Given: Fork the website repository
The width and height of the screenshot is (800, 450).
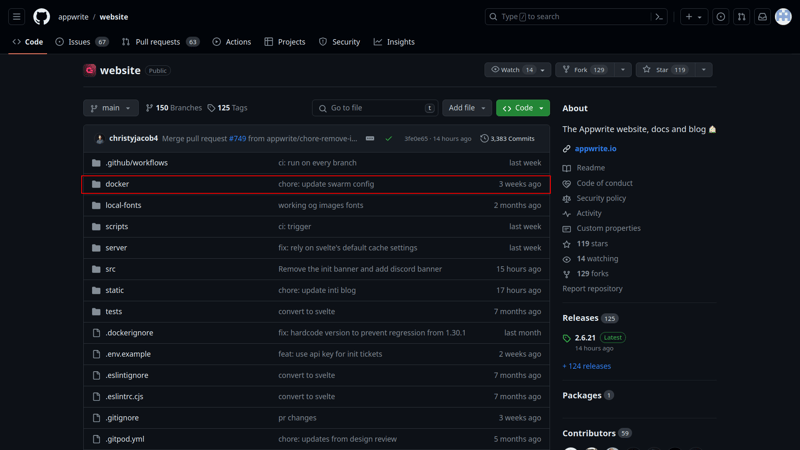Looking at the screenshot, I should [x=585, y=70].
